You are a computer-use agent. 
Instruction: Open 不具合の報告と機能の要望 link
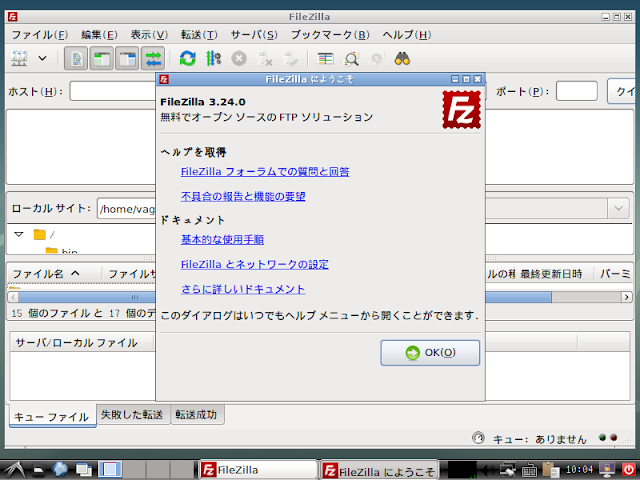tap(243, 197)
